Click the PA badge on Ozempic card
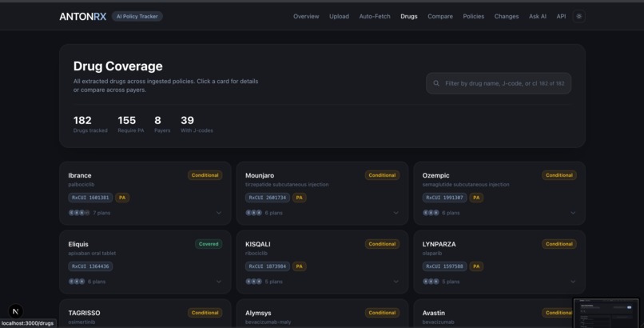The image size is (644, 328). (476, 198)
